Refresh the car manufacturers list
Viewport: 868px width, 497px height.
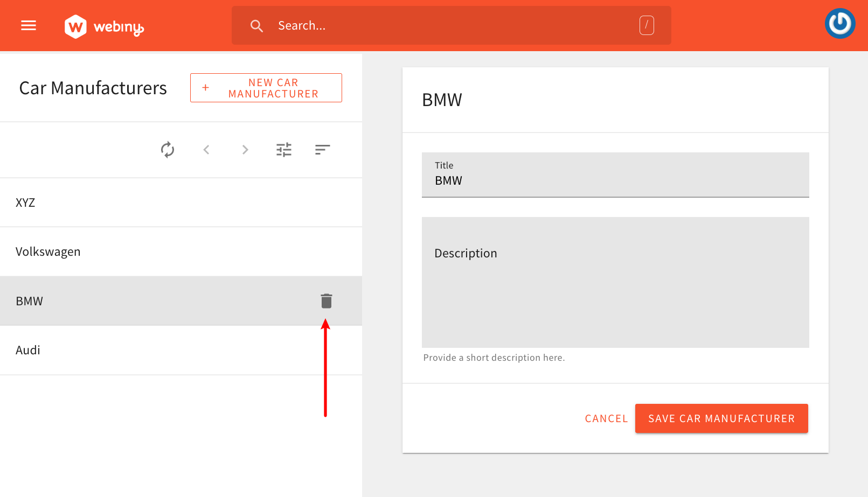click(x=168, y=150)
